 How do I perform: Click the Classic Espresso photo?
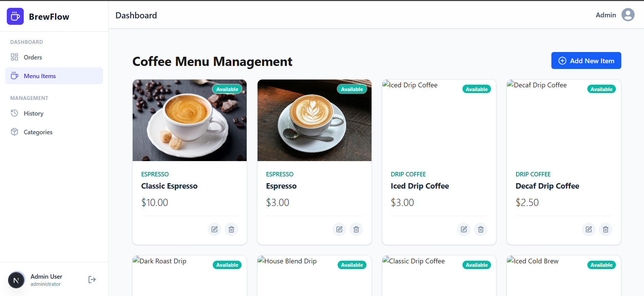[190, 120]
